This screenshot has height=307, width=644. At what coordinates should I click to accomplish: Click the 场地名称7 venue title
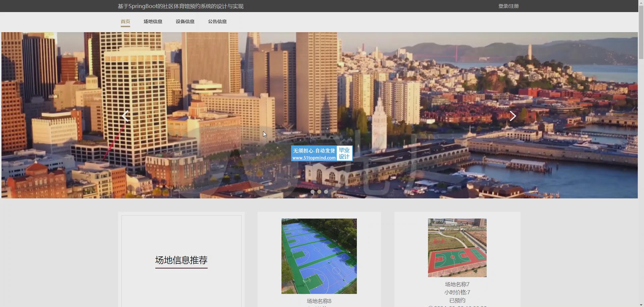click(x=457, y=284)
